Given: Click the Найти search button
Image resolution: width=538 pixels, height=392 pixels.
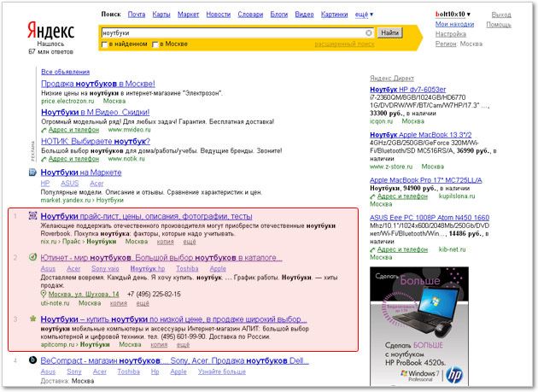Looking at the screenshot, I should [389, 33].
